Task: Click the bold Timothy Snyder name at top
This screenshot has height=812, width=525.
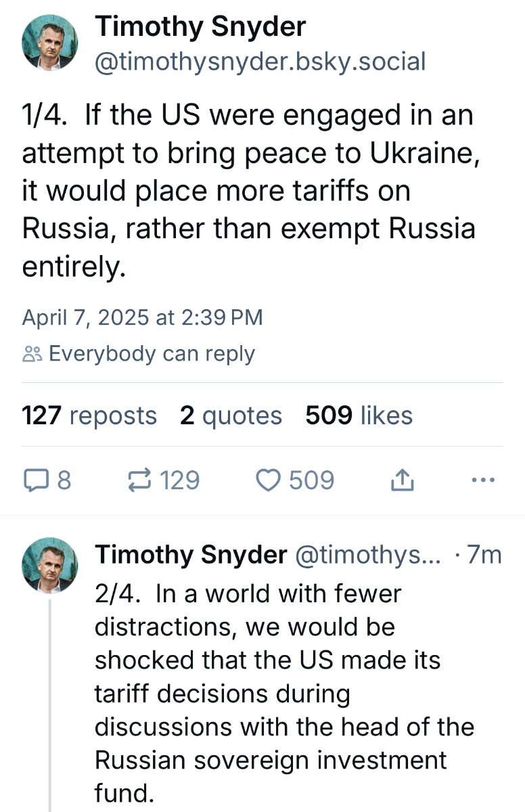Action: (x=200, y=27)
